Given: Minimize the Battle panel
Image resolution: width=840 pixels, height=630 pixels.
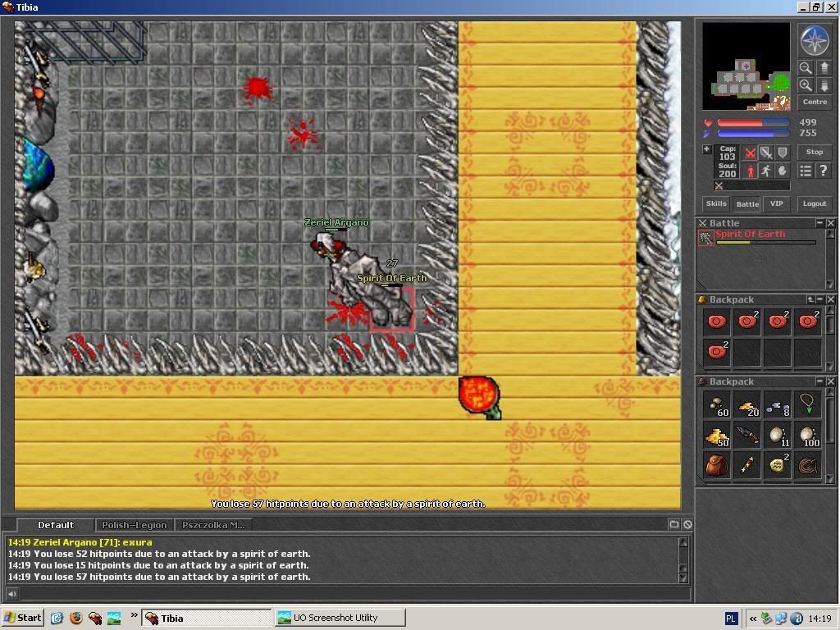Looking at the screenshot, I should (x=820, y=223).
